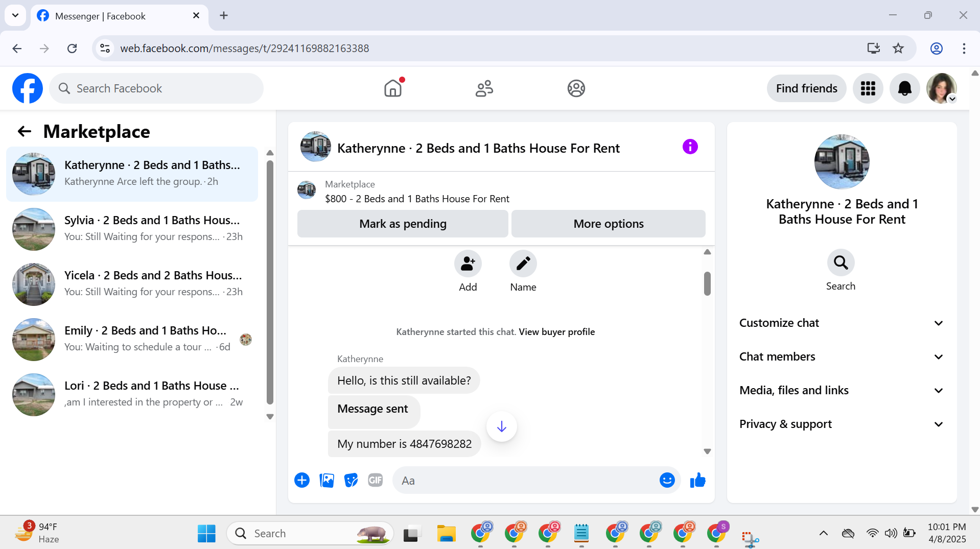This screenshot has height=549, width=980.
Task: Open Windows Start menu
Action: [206, 533]
